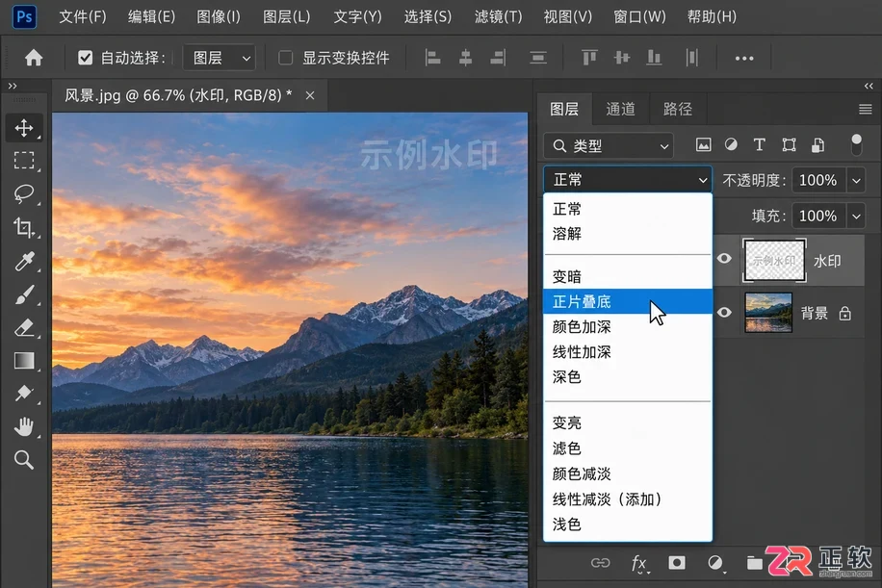Hide the 水印 layer eye icon
The width and height of the screenshot is (882, 588).
tap(724, 259)
